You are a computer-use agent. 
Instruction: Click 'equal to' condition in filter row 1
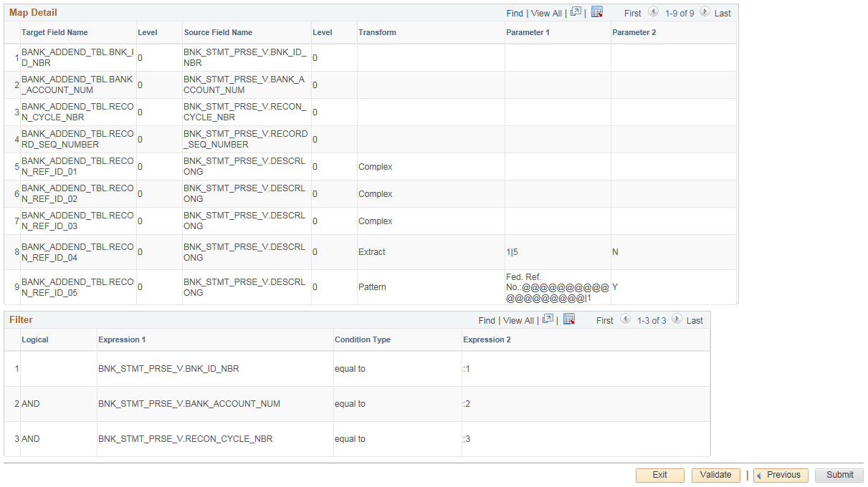[350, 369]
